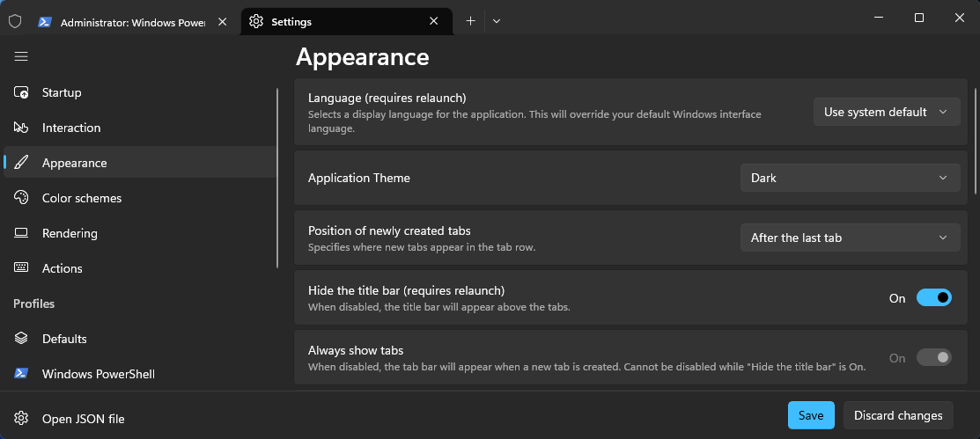Click the Always show tabs toggle
Screen dimensions: 980x439
[x=933, y=358]
